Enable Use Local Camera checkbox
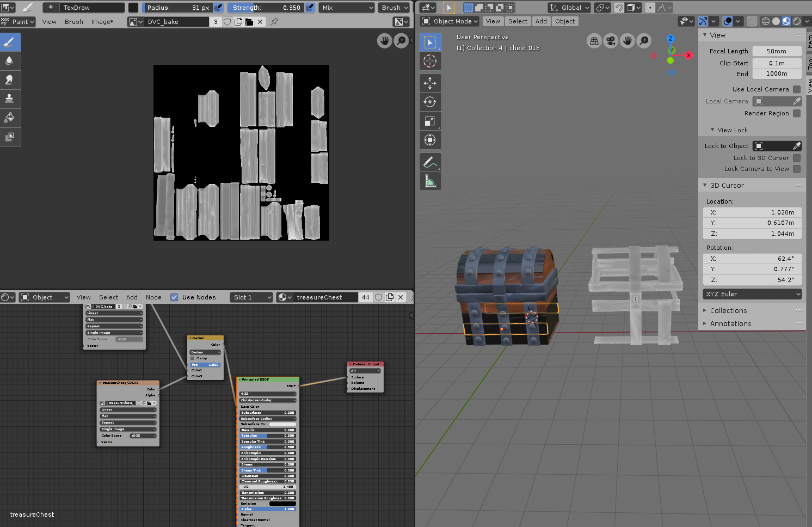 [x=797, y=89]
